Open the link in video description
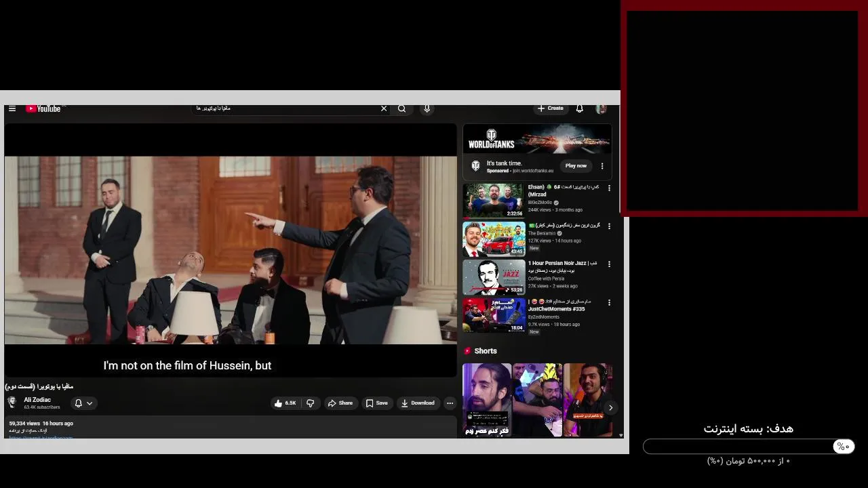The width and height of the screenshot is (868, 488). [x=41, y=437]
